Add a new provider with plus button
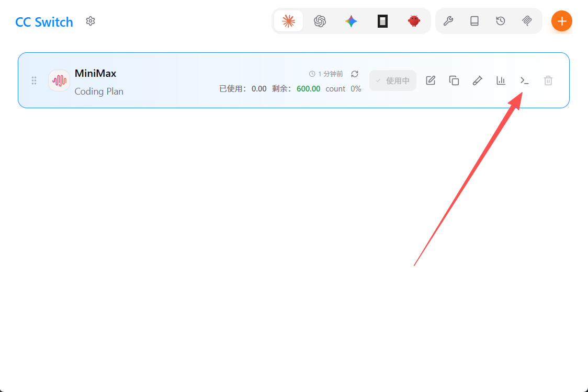Image resolution: width=588 pixels, height=392 pixels. tap(561, 21)
